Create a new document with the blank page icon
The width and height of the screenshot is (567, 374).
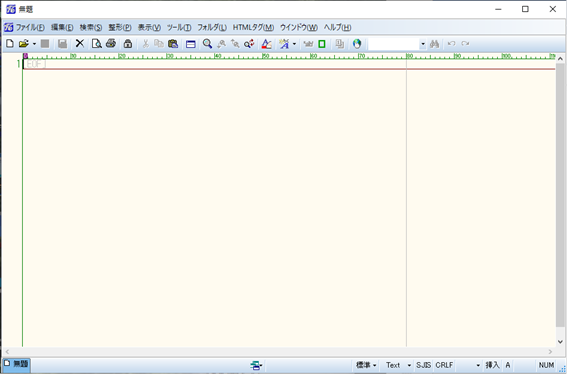point(10,44)
